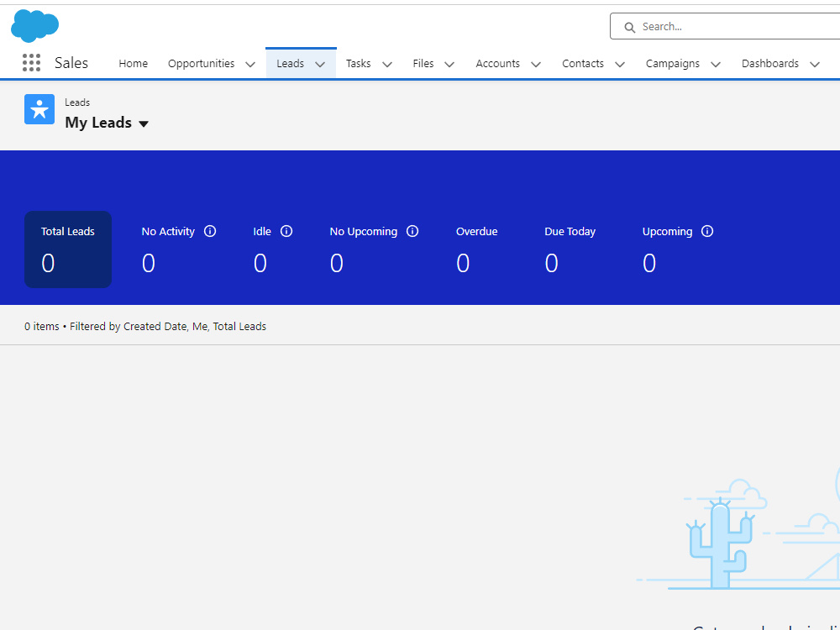Expand the Opportunities tab dropdown chevron
The image size is (840, 630).
[x=250, y=65]
